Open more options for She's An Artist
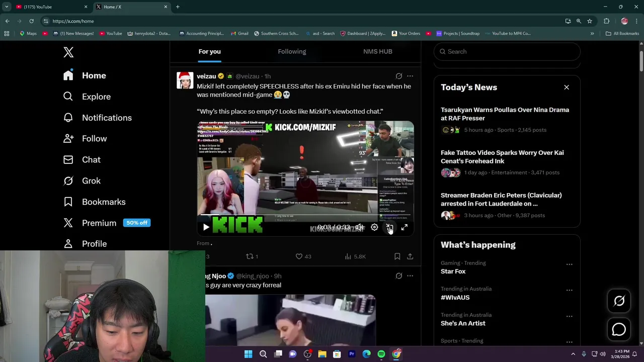This screenshot has height=362, width=644. pos(569,316)
